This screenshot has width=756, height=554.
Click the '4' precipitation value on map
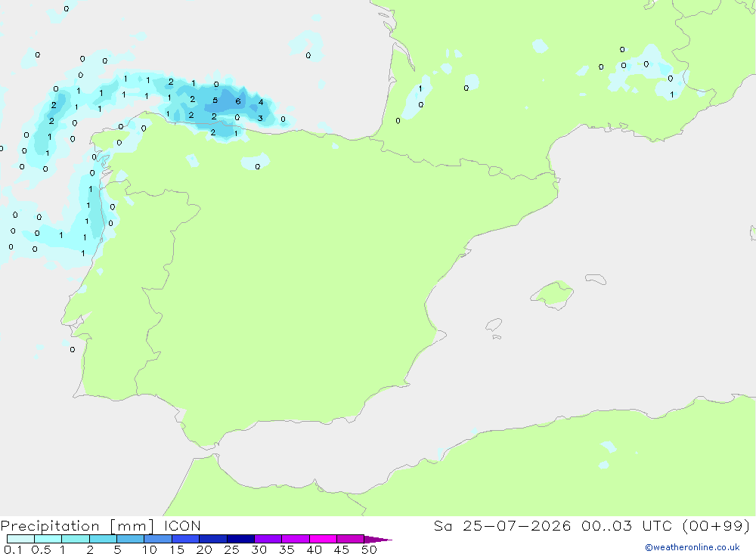[x=261, y=102]
